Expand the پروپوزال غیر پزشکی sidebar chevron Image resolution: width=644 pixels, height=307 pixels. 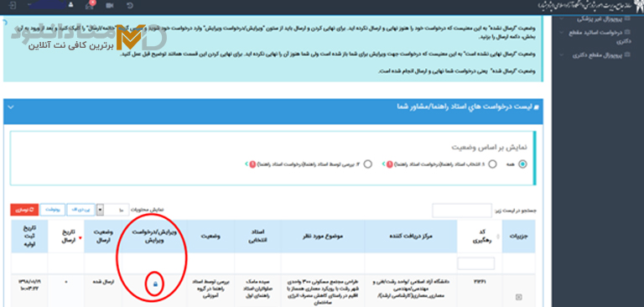(x=563, y=19)
